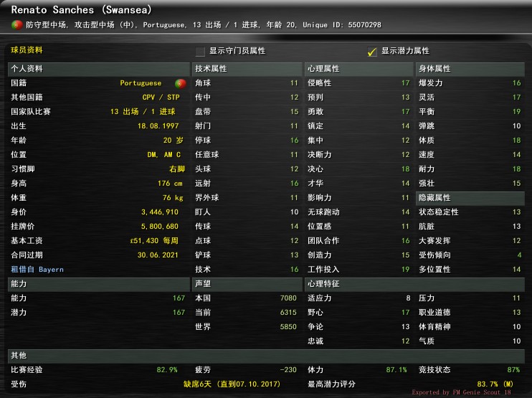This screenshot has height=398, width=532.
Task: Click the height value 176 cm
Action: point(170,184)
